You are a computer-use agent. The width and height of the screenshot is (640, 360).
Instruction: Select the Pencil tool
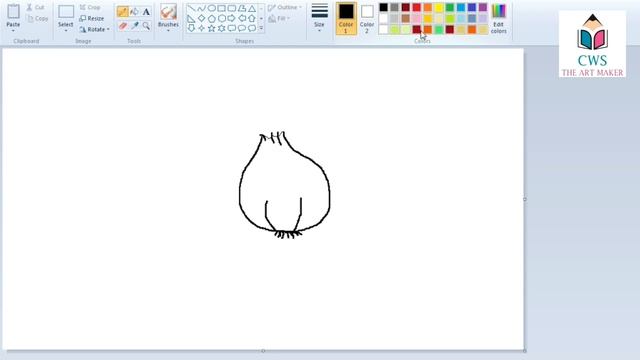[x=122, y=12]
